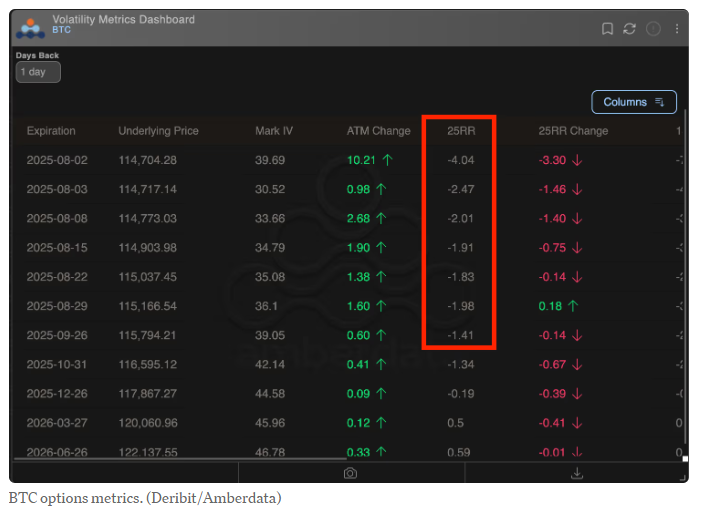Viewport: 706px width, 511px height.
Task: Click the horizontal scrollbar under the table
Action: pyautogui.click(x=340, y=459)
